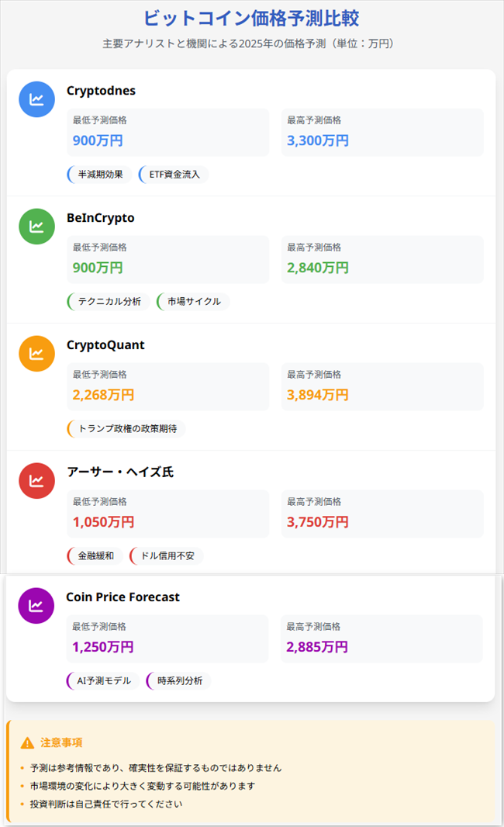This screenshot has height=827, width=504.
Task: Click the 3,750万円 highest price value
Action: [x=318, y=522]
